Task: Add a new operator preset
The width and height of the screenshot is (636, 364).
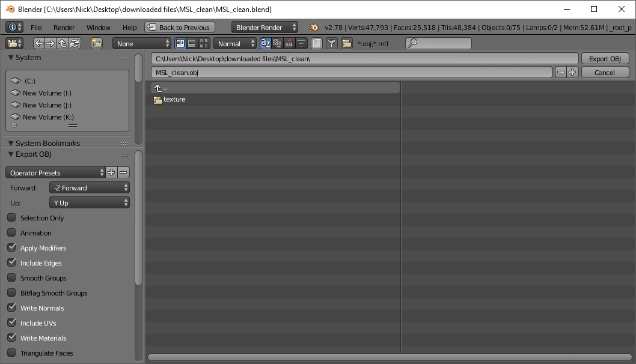Action: 112,172
